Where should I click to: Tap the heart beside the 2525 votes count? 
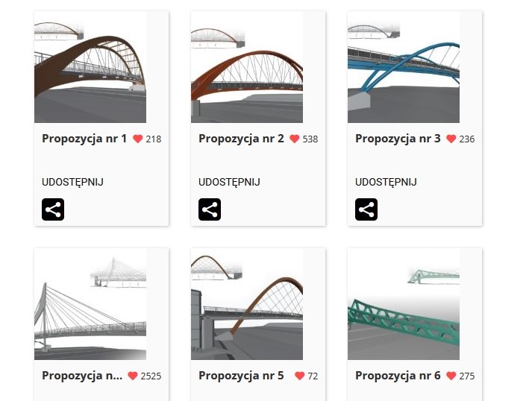pyautogui.click(x=133, y=376)
